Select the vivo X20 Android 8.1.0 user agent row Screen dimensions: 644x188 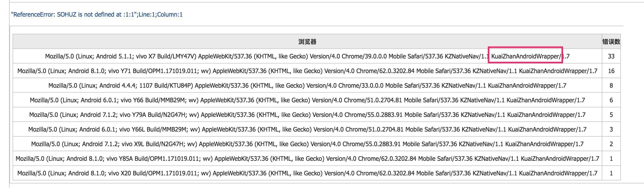click(x=307, y=173)
